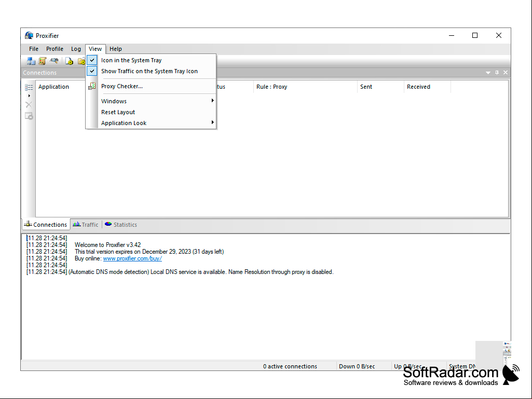Sort by the Application column header

53,87
